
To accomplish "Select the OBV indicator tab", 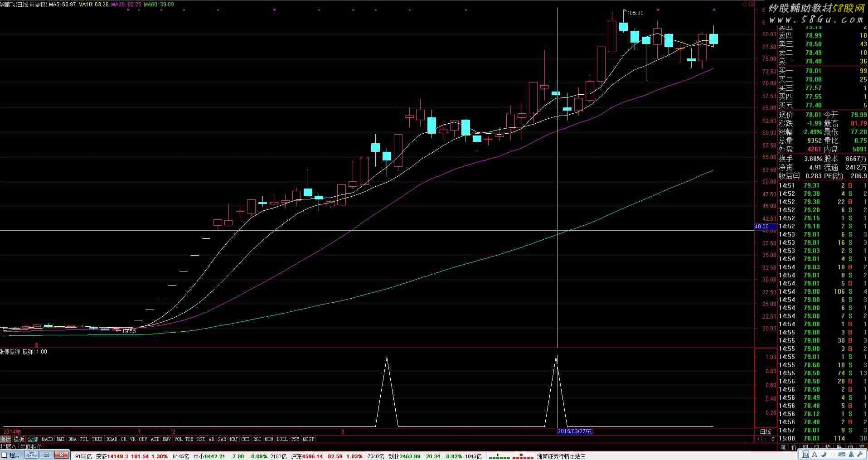I will coord(143,439).
